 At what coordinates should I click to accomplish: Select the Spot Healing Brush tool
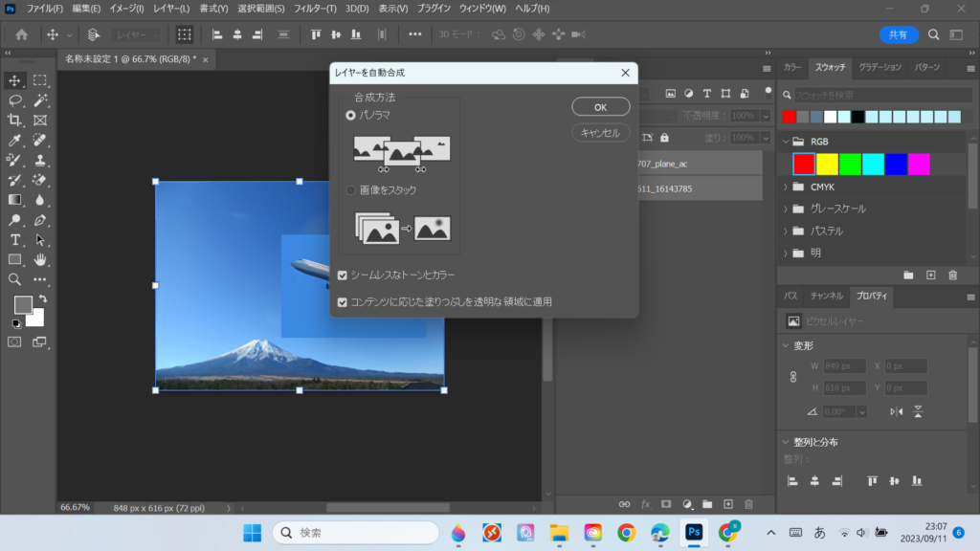click(40, 140)
